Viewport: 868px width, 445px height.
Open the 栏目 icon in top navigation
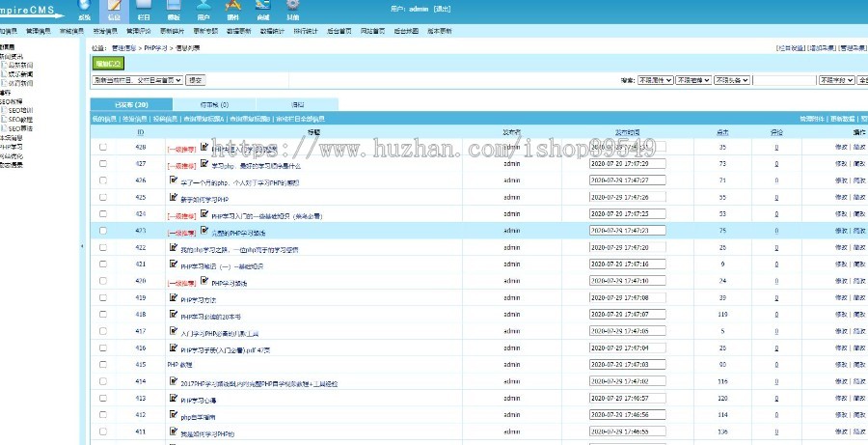click(144, 7)
